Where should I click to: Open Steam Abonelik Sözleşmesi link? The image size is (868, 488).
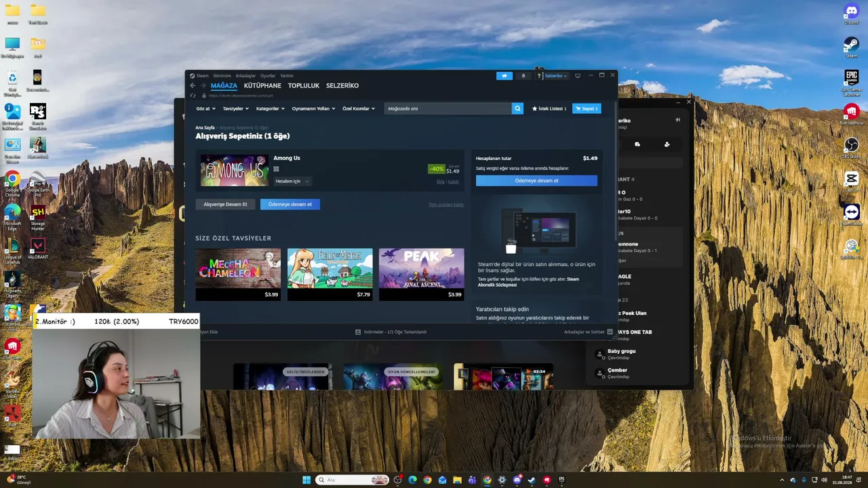coord(528,282)
